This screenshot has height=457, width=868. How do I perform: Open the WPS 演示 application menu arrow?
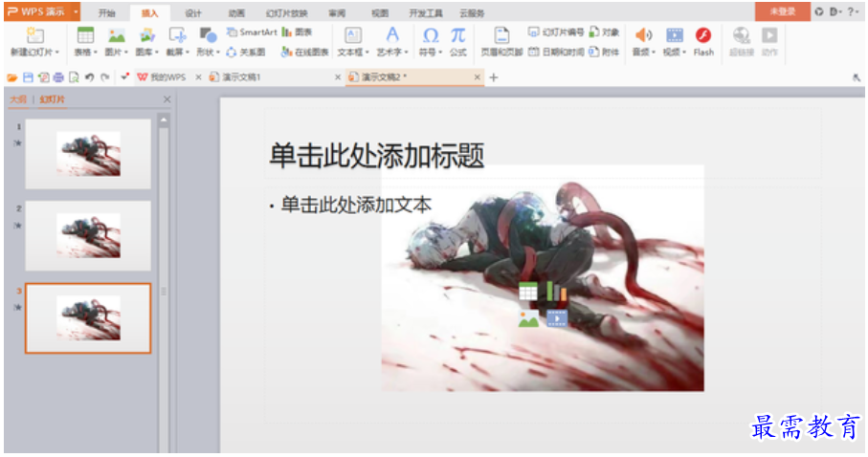pyautogui.click(x=76, y=11)
